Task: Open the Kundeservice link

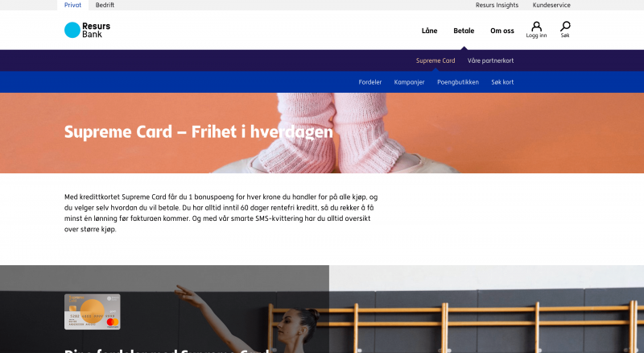Action: tap(551, 5)
